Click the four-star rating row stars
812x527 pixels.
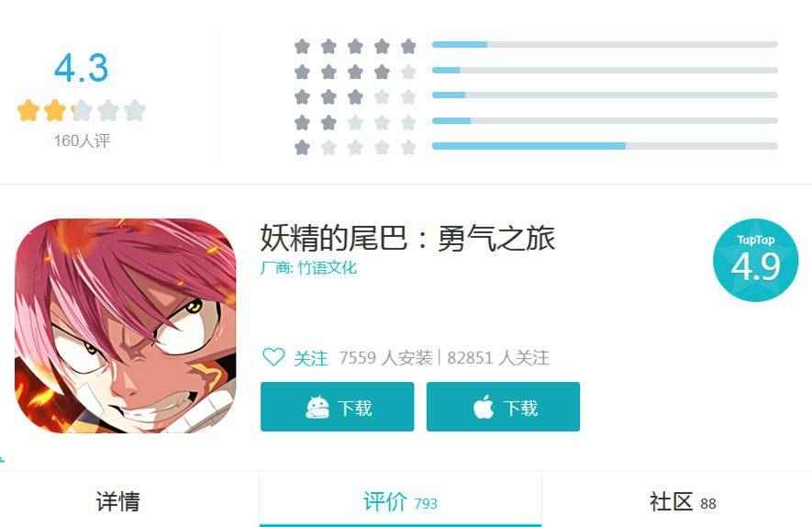pos(355,72)
